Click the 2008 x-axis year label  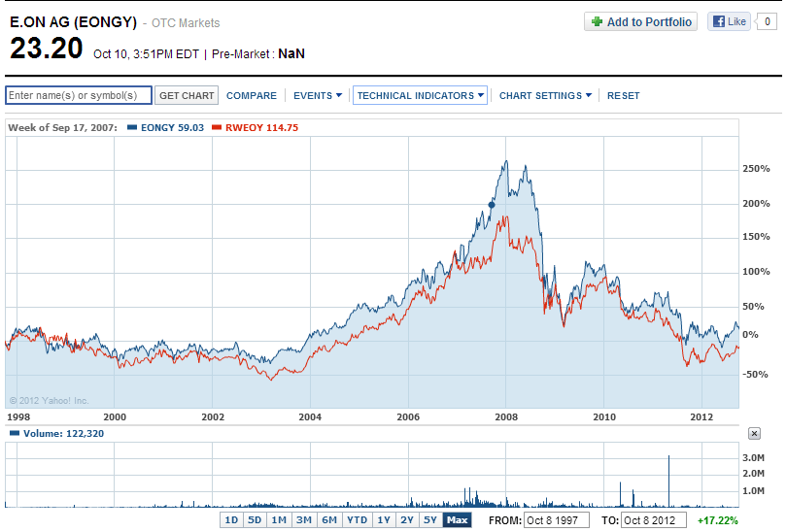click(506, 416)
